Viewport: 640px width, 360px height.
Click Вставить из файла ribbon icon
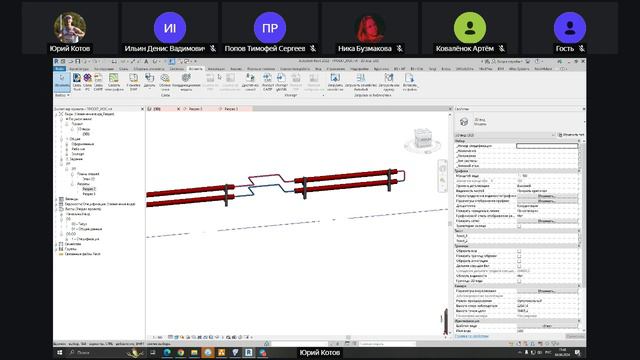(409, 81)
